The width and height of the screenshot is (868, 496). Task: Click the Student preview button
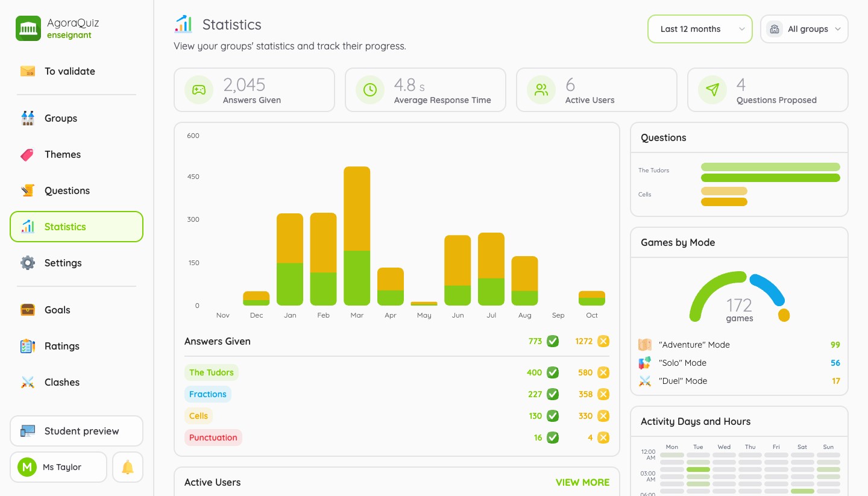[x=77, y=431]
